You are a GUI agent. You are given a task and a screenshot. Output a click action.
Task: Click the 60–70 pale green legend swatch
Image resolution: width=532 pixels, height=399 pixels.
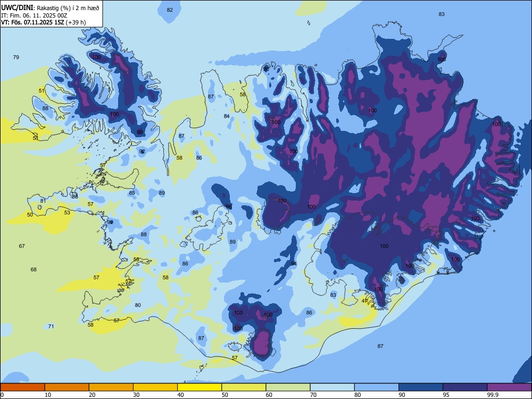click(288, 387)
